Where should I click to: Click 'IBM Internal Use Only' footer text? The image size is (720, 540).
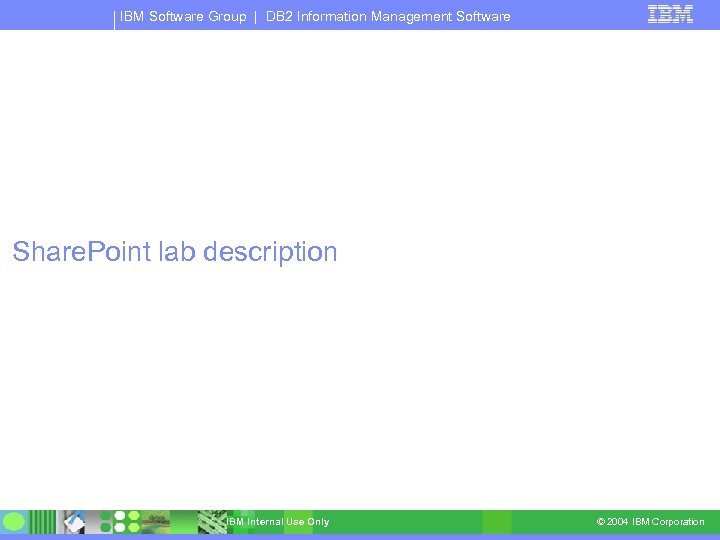click(x=278, y=522)
